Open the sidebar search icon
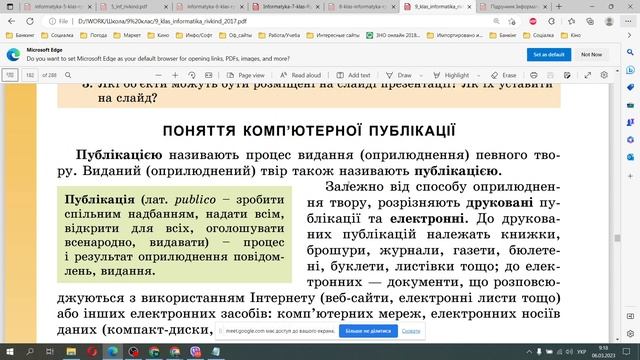This screenshot has width=640, height=360. pos(630,52)
